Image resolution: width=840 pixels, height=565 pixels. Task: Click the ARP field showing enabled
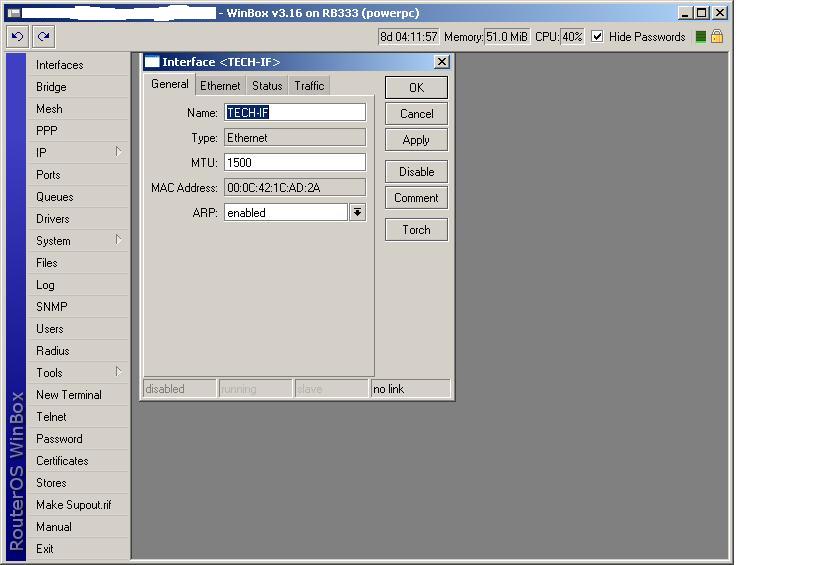click(x=286, y=213)
